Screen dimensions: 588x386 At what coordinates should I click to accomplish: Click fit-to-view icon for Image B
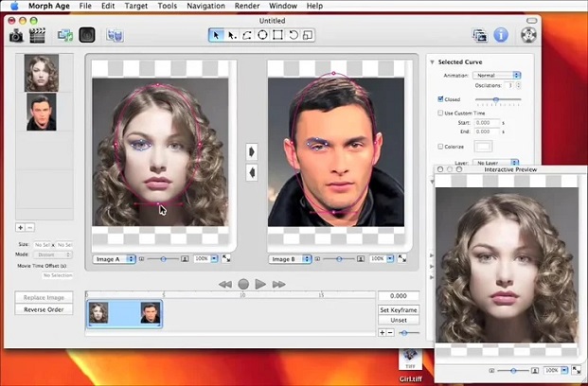click(x=402, y=258)
